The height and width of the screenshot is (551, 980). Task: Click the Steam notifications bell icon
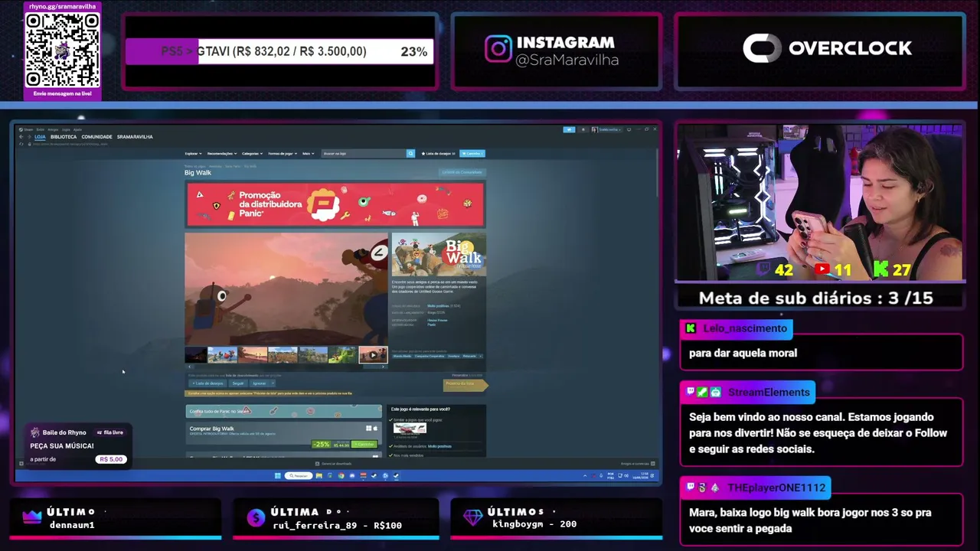click(583, 129)
